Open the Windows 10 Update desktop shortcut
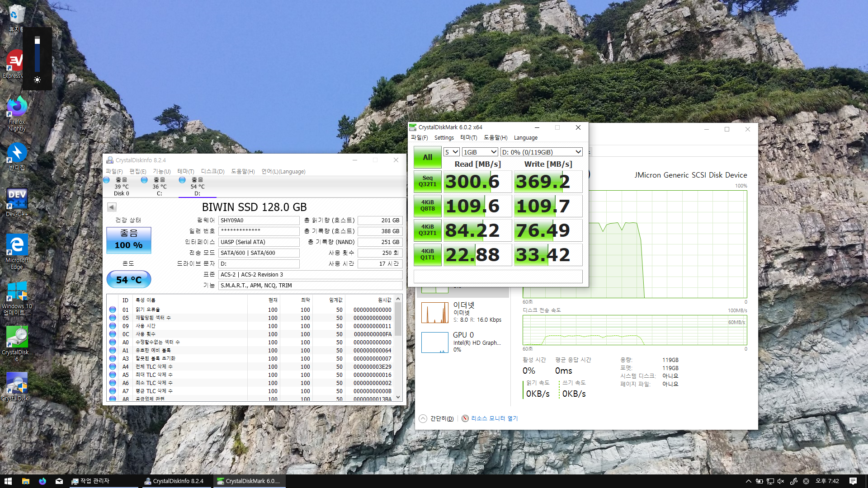The height and width of the screenshot is (488, 868). [x=17, y=298]
